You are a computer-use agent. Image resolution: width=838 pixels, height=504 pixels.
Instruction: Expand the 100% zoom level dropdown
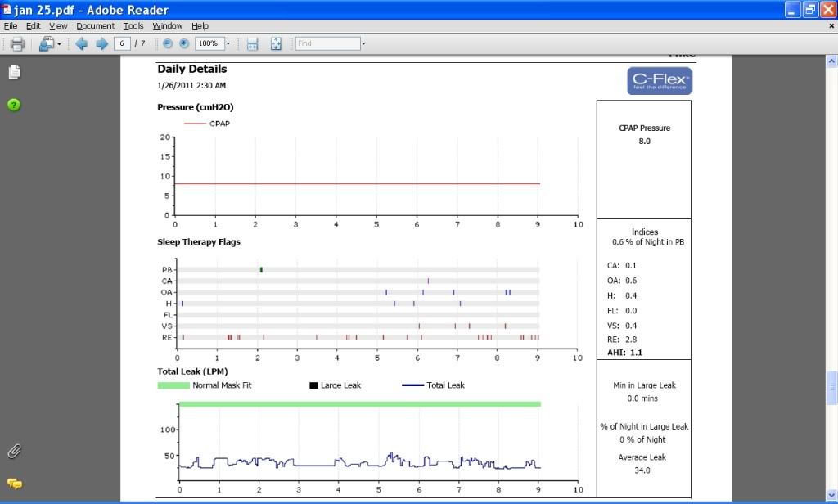pyautogui.click(x=228, y=43)
